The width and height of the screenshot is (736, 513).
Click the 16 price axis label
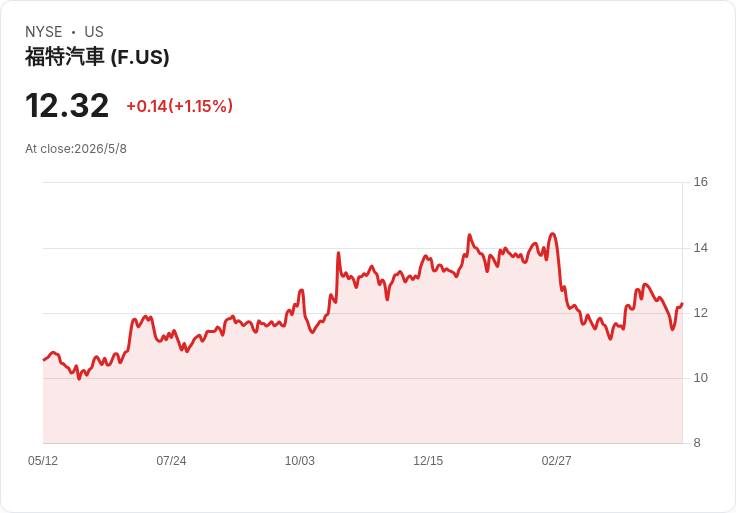click(700, 182)
